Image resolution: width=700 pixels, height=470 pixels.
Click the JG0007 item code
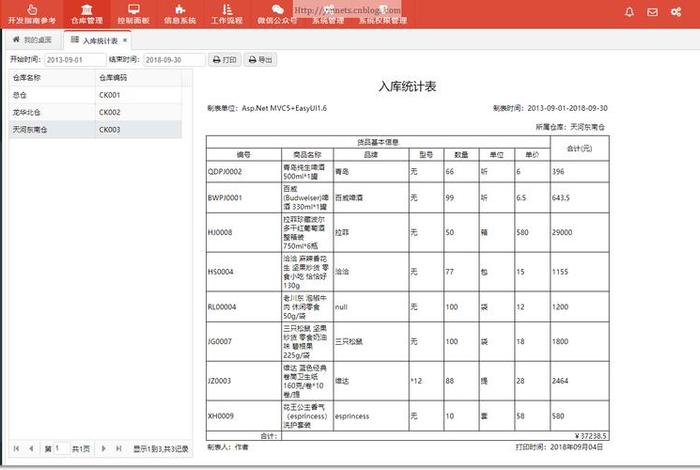click(220, 341)
